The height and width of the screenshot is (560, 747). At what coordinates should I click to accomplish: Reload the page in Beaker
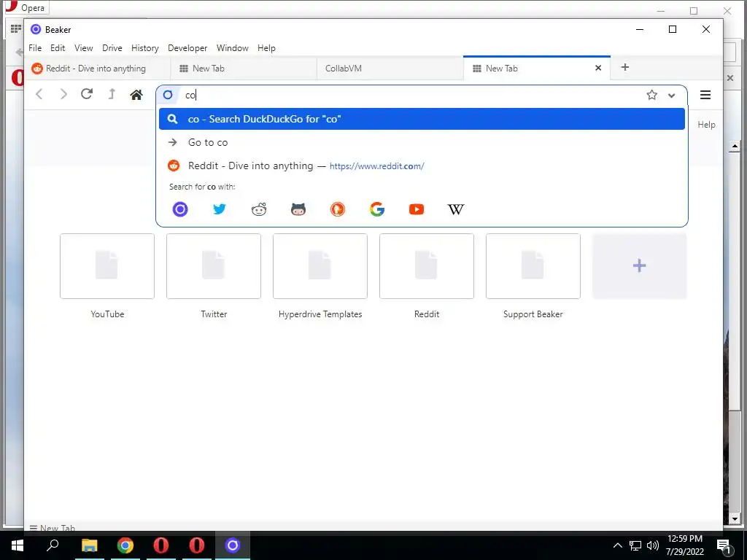coord(87,94)
